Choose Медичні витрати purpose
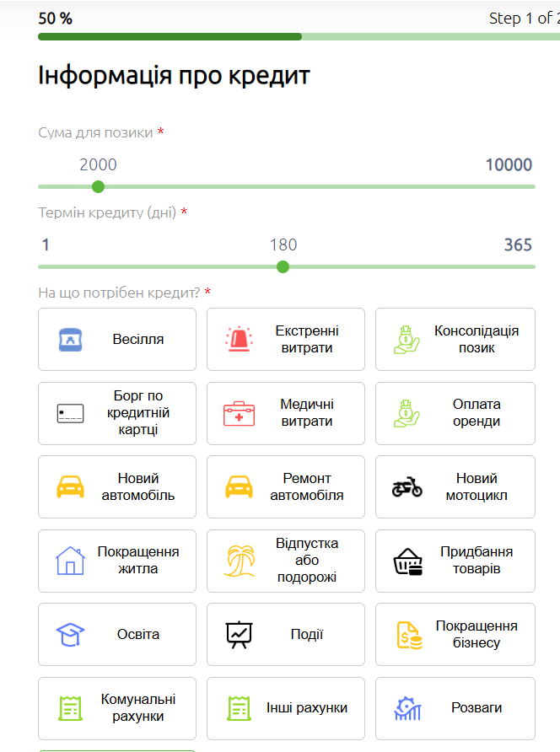This screenshot has width=560, height=752. coord(286,413)
